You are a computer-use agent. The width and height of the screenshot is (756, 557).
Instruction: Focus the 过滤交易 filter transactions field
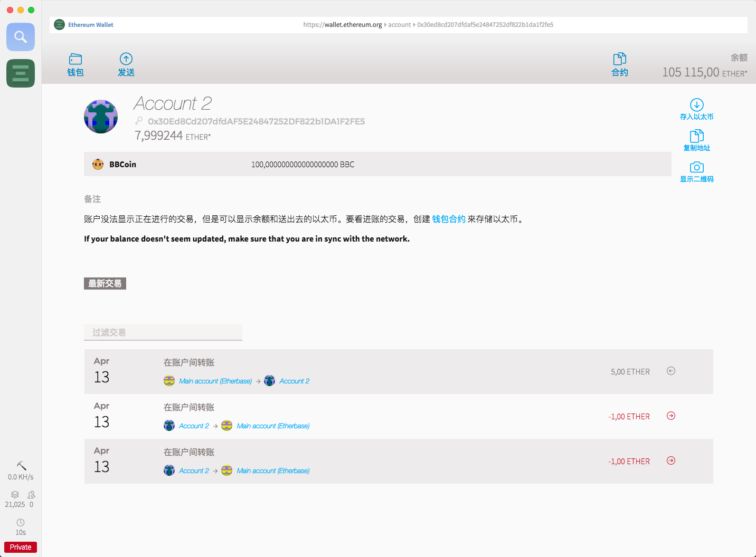pos(163,332)
